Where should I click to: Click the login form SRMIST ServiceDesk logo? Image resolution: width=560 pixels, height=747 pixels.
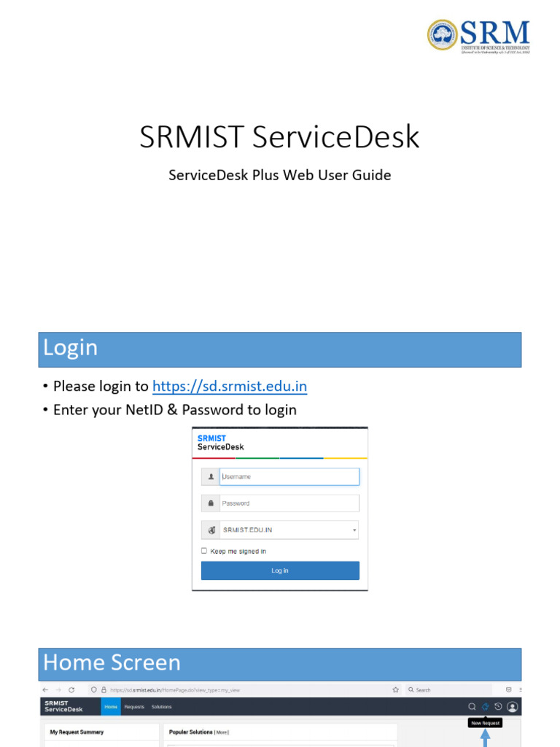220,443
